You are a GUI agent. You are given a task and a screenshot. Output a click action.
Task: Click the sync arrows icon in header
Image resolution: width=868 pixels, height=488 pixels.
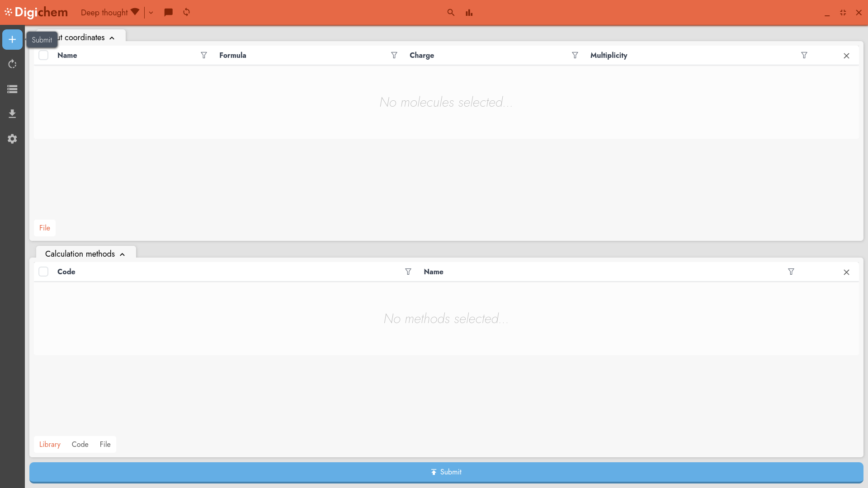pyautogui.click(x=186, y=12)
